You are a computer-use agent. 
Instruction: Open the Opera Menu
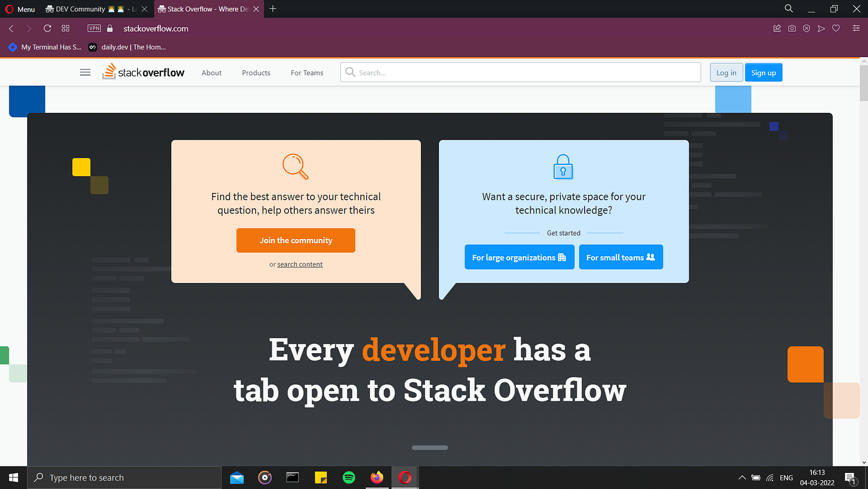(20, 9)
